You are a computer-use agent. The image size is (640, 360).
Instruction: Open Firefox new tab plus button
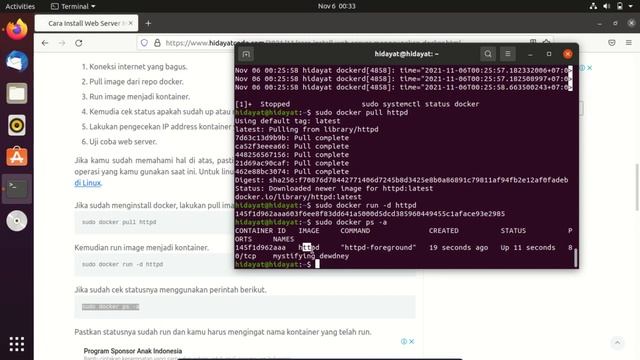pos(148,23)
